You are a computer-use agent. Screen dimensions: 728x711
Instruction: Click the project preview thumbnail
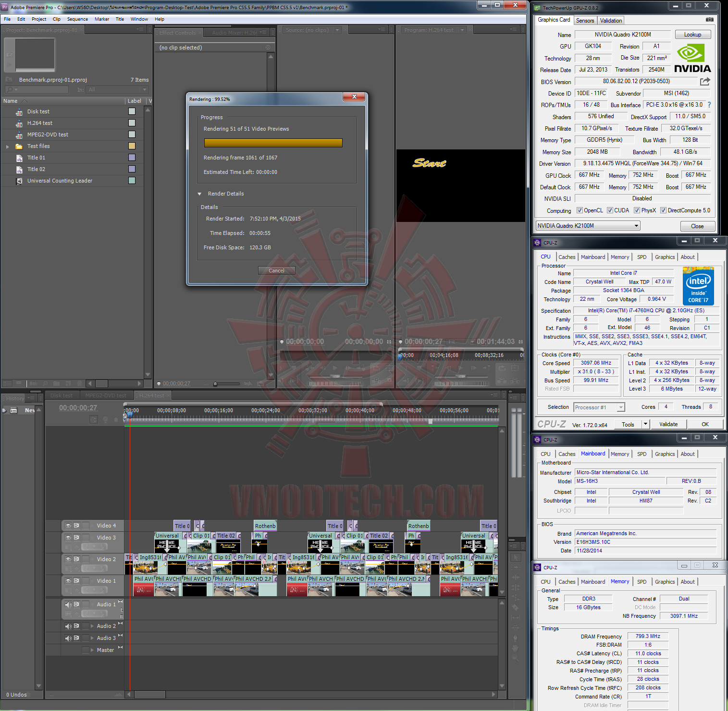[x=35, y=55]
